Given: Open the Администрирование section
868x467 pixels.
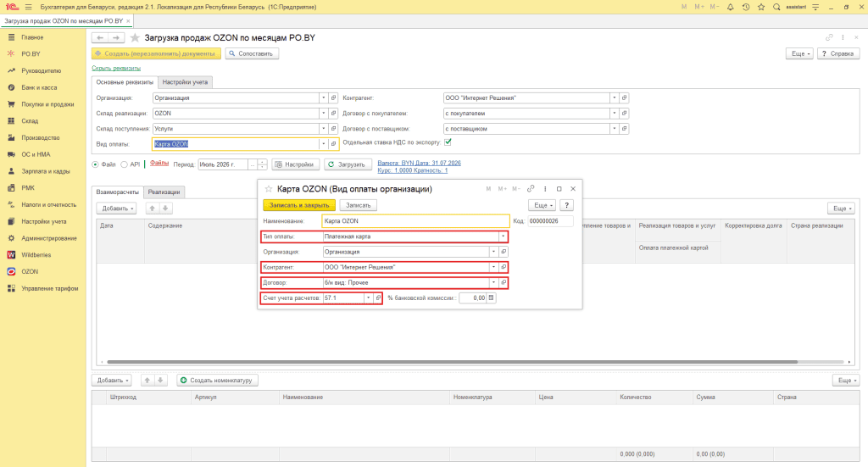Looking at the screenshot, I should [x=49, y=238].
